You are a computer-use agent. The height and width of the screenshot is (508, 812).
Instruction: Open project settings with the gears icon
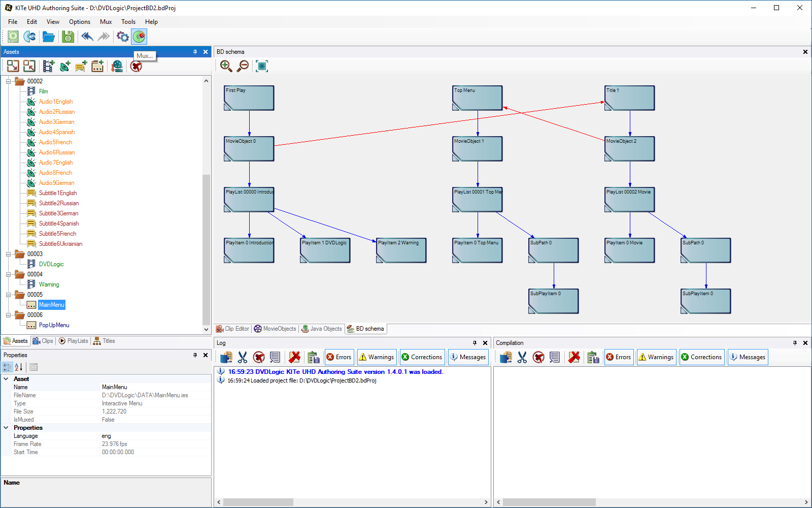pos(122,37)
